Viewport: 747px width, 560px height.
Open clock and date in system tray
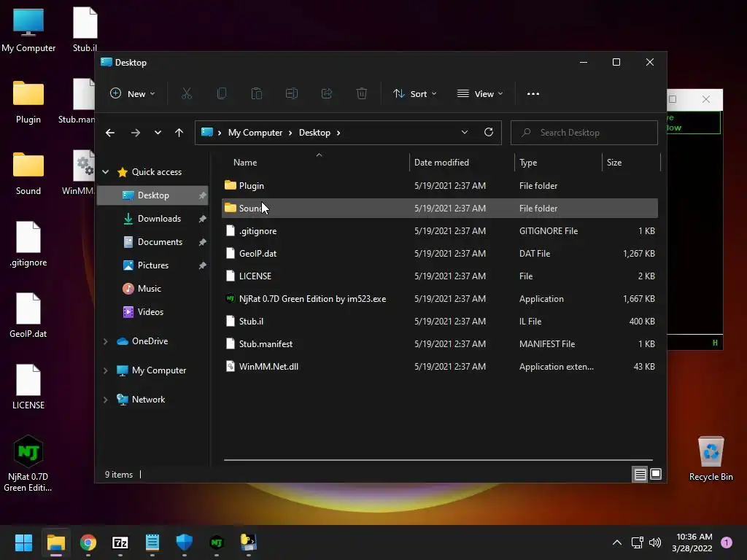click(694, 542)
